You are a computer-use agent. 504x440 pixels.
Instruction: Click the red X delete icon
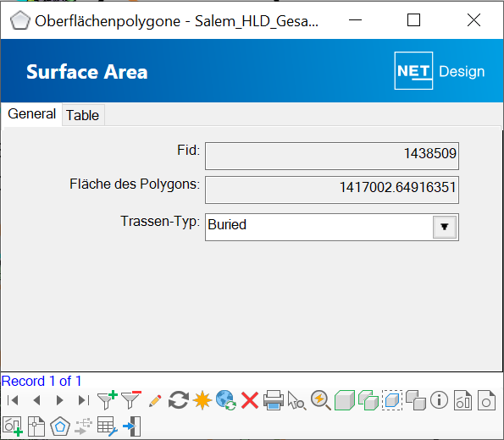250,400
